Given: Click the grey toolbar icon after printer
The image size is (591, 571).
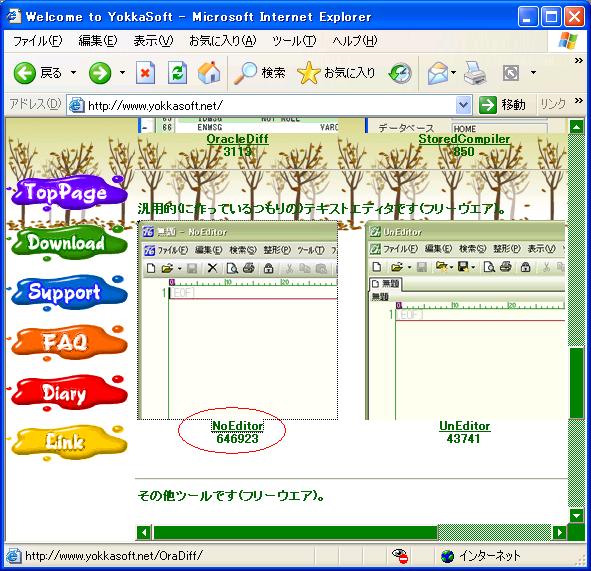Looking at the screenshot, I should 511,73.
